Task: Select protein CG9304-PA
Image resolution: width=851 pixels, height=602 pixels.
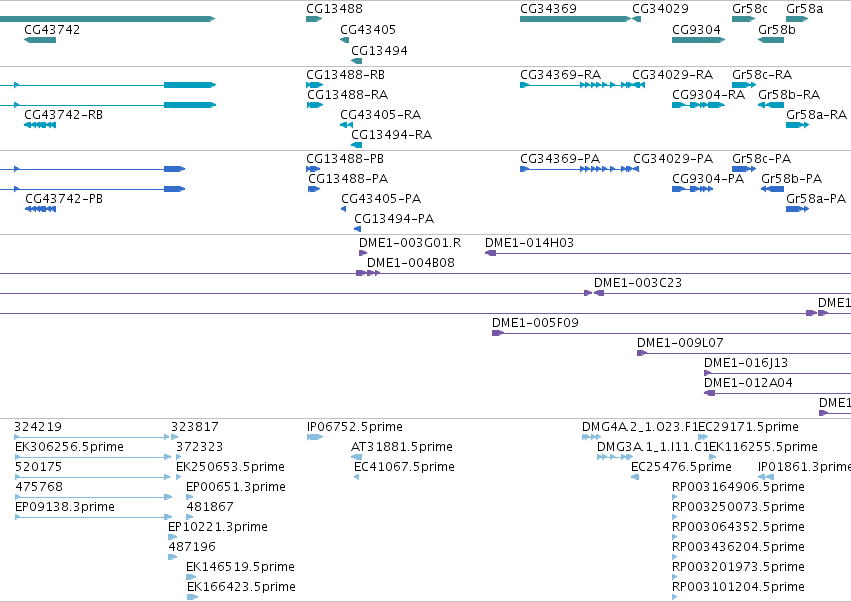Action: coord(708,179)
